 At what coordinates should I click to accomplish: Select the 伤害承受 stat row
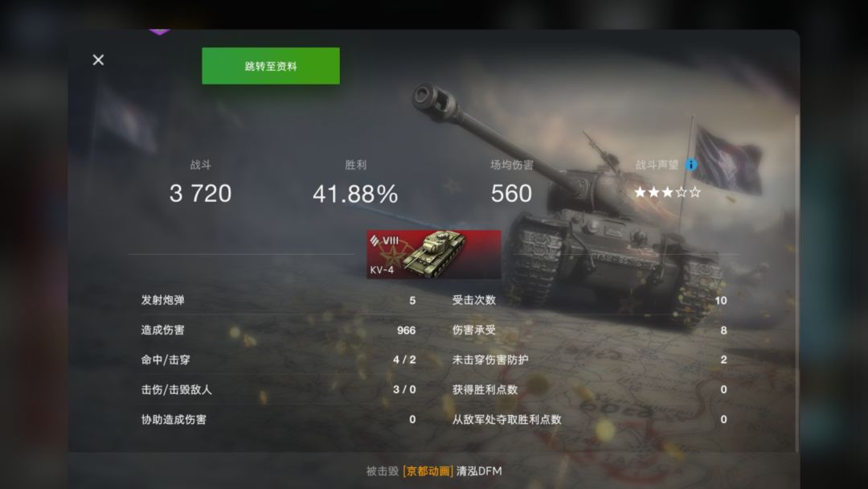(x=590, y=330)
